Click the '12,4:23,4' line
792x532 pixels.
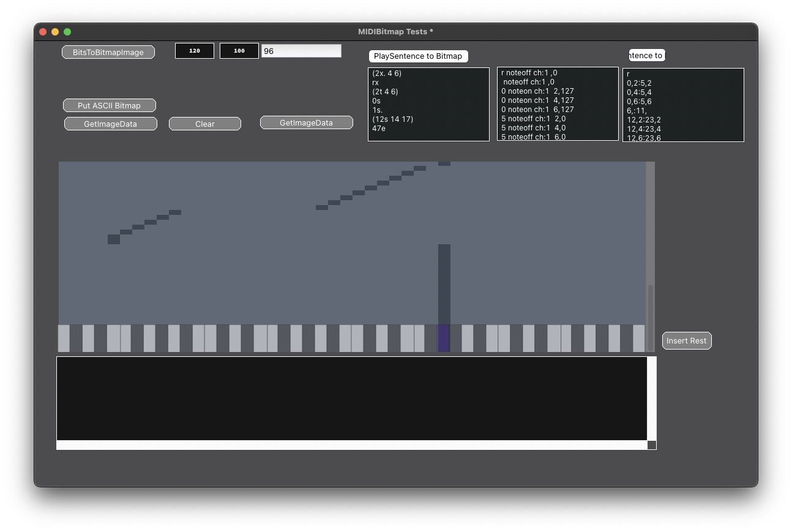pos(643,129)
